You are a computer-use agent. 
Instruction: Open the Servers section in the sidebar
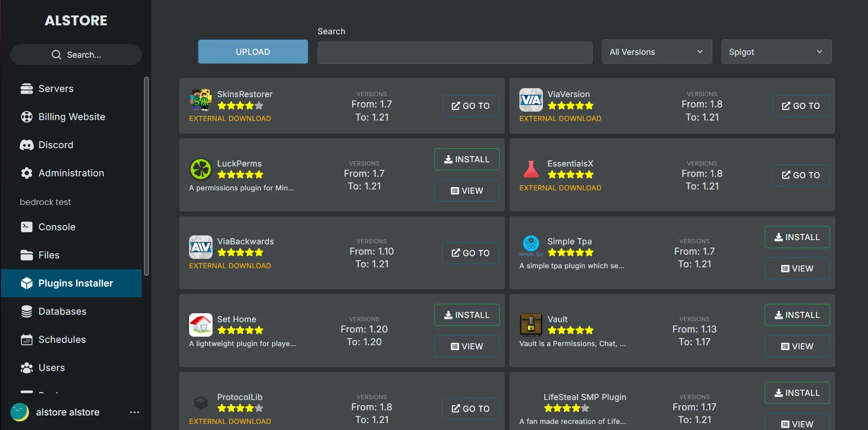[55, 88]
